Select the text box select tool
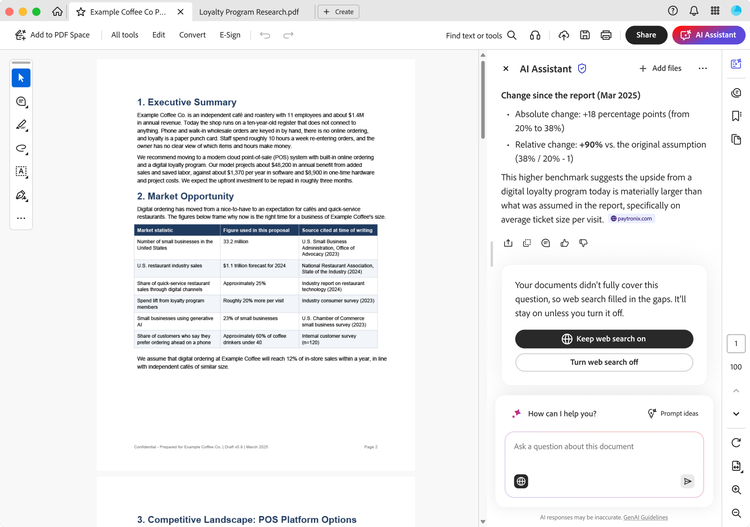Image resolution: width=750 pixels, height=527 pixels. pos(21,171)
